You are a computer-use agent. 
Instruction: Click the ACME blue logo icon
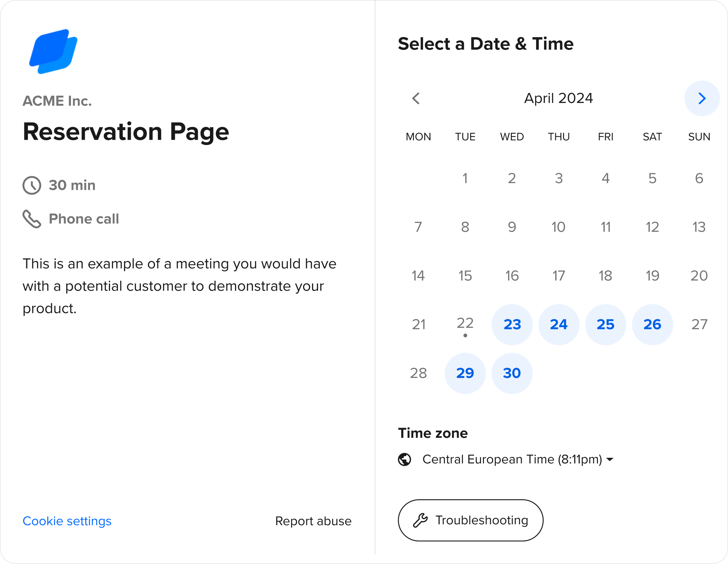53,51
